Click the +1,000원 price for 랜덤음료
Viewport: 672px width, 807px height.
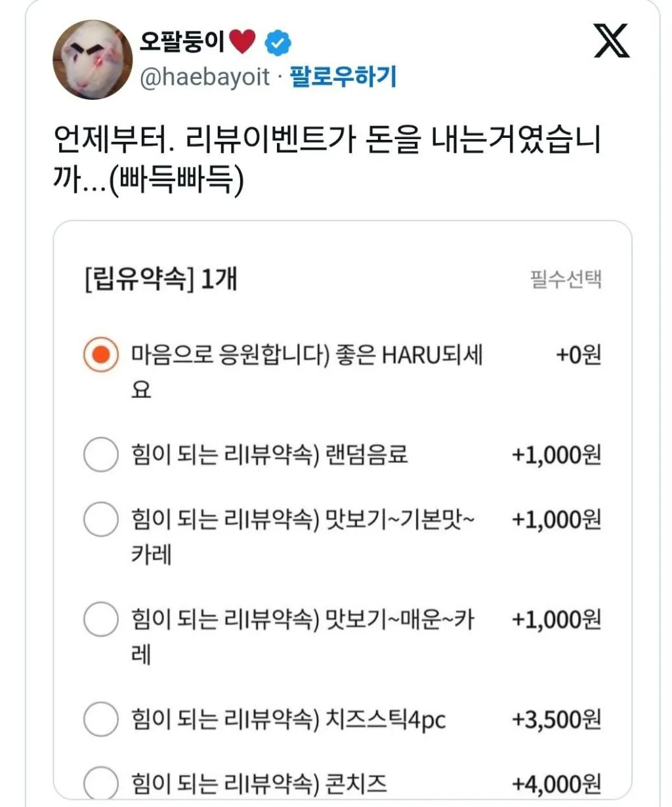[x=556, y=454]
